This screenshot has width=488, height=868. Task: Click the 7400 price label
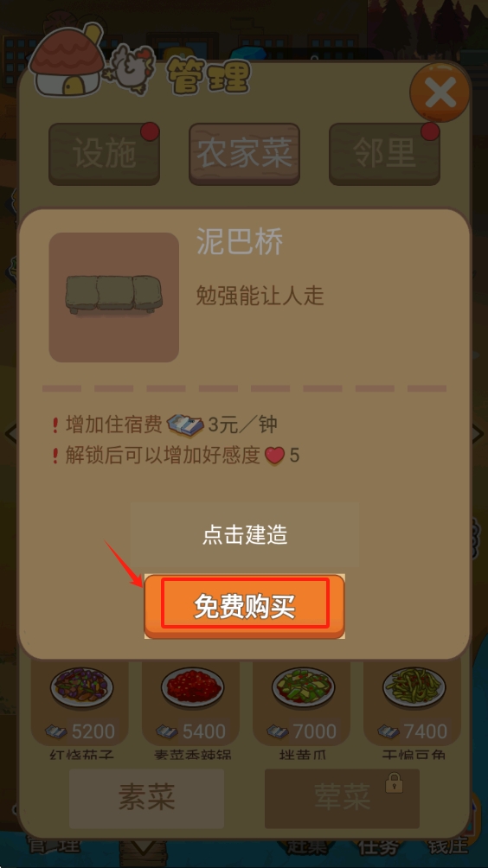[426, 731]
